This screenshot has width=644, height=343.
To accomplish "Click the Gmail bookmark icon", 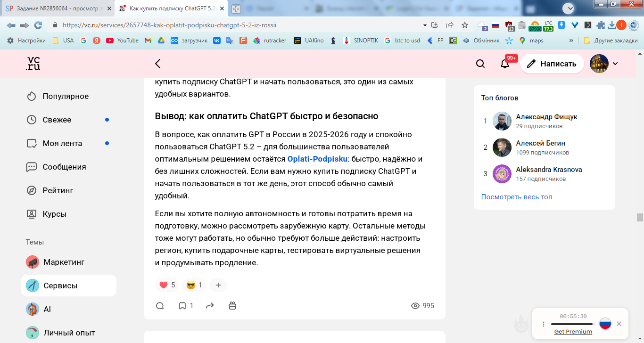I will (x=148, y=41).
